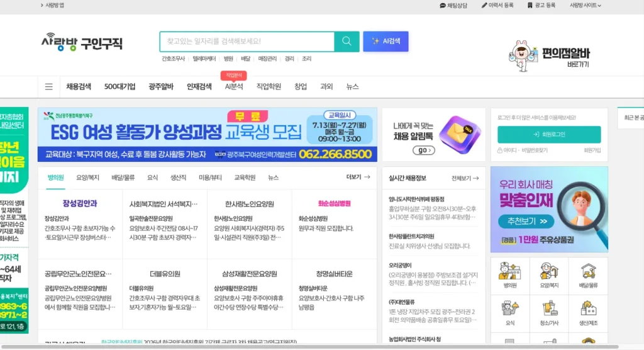Open the 500대기업 menu
Screen dimensions: 644x350
[119, 87]
